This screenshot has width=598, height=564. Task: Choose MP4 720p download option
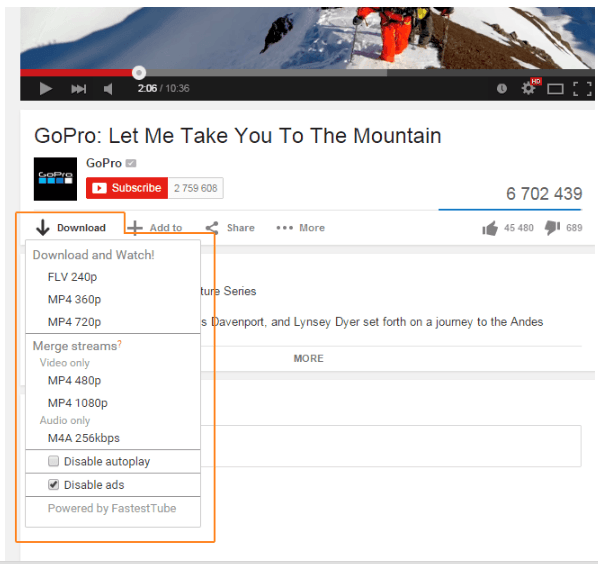tap(74, 322)
